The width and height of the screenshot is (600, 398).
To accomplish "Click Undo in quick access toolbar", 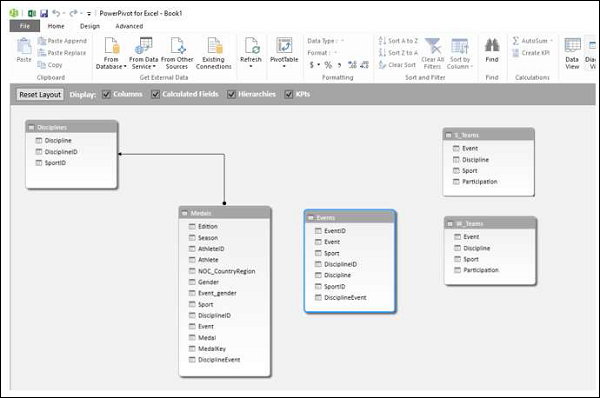I will [x=56, y=13].
